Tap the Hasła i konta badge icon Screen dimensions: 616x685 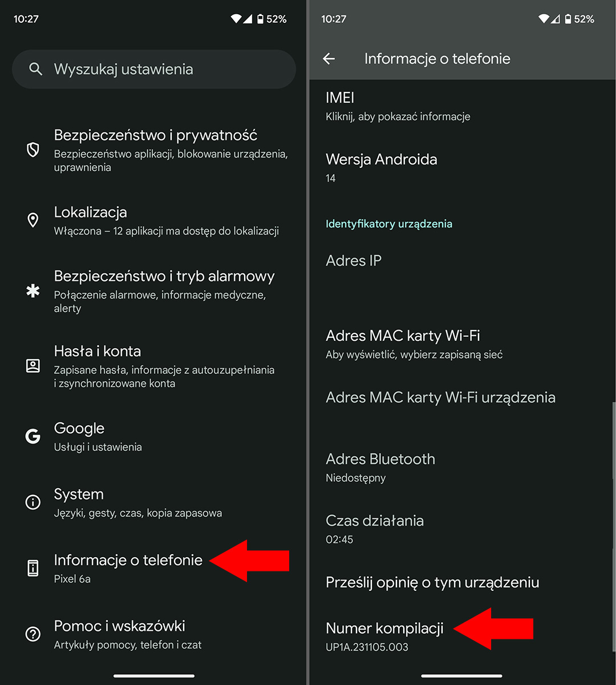click(x=33, y=365)
